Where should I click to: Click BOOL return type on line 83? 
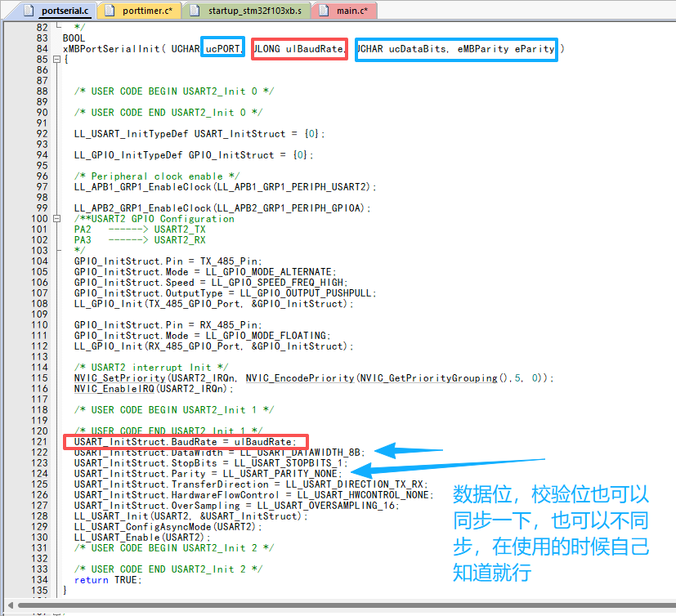[x=74, y=38]
